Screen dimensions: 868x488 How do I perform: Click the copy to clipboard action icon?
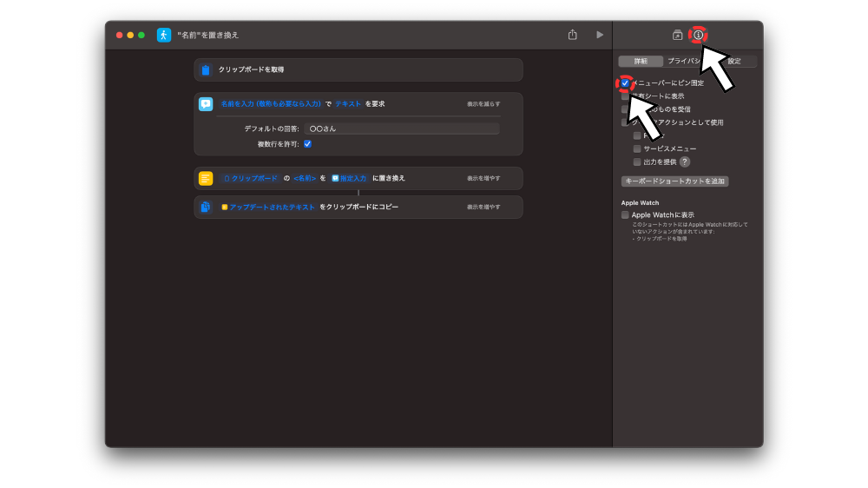206,208
